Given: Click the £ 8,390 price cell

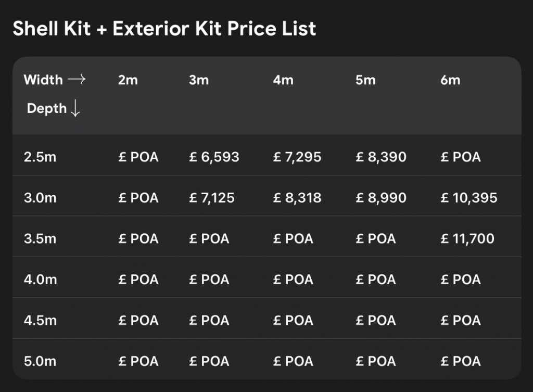Looking at the screenshot, I should [x=380, y=157].
